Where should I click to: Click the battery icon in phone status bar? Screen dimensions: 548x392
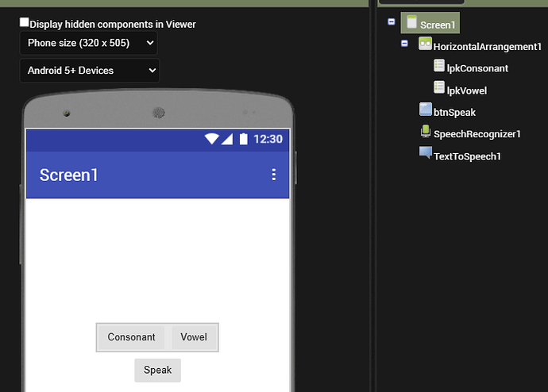click(243, 139)
